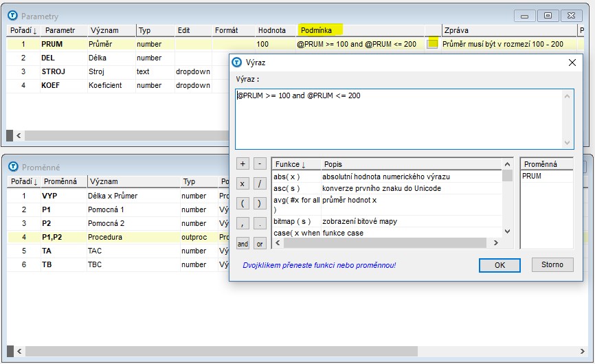Maximize the Parametry window

[x=548, y=16]
